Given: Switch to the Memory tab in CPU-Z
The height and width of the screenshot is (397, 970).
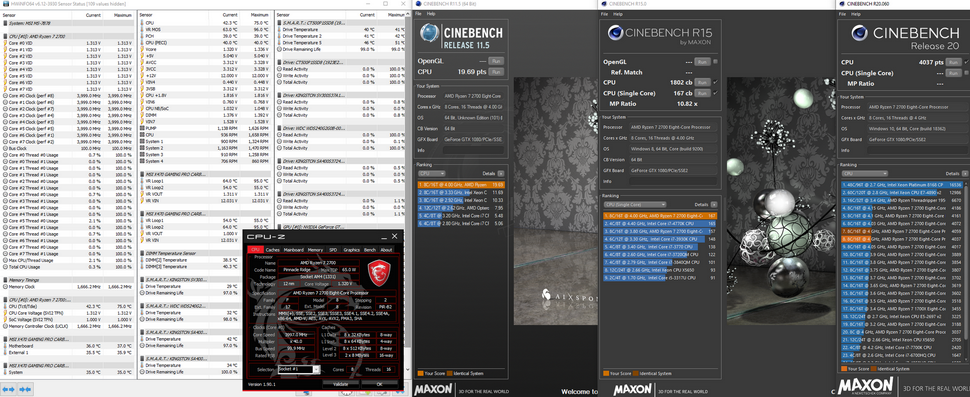Looking at the screenshot, I should 315,250.
